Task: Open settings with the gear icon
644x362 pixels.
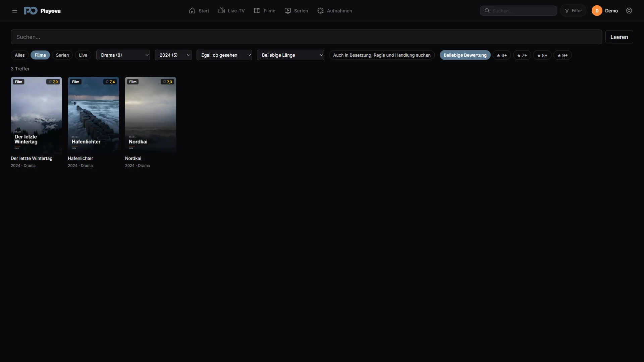Action: (x=629, y=11)
